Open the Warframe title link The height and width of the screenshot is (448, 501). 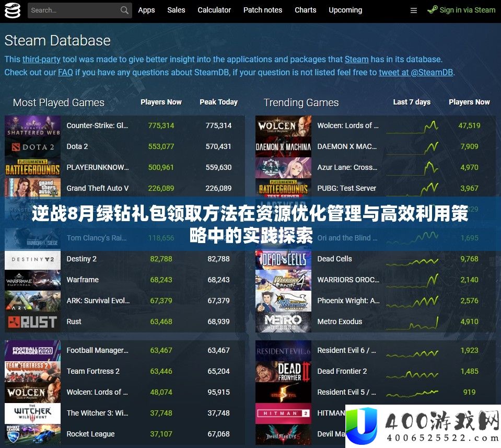click(x=83, y=280)
